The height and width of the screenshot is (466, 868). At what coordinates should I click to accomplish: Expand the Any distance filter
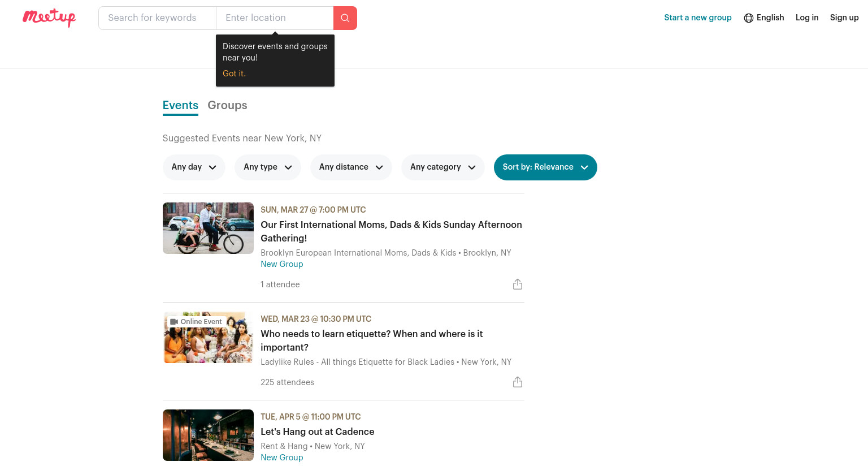click(351, 167)
